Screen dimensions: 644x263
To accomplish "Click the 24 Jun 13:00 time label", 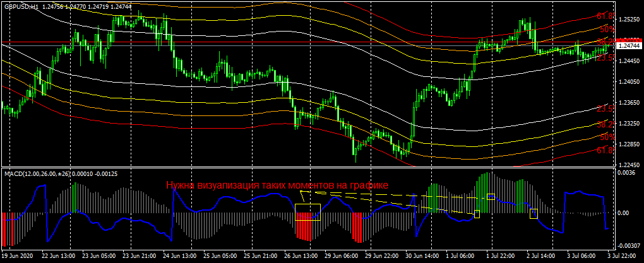I will pyautogui.click(x=179, y=255).
